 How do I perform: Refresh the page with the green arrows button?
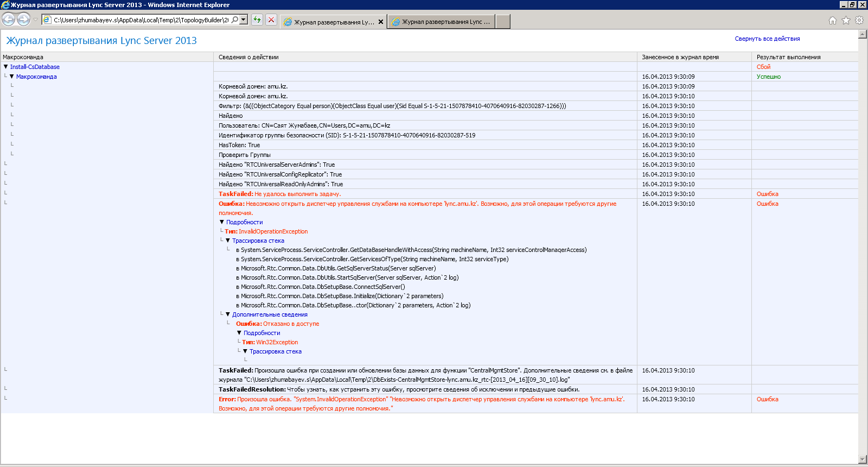tap(257, 20)
